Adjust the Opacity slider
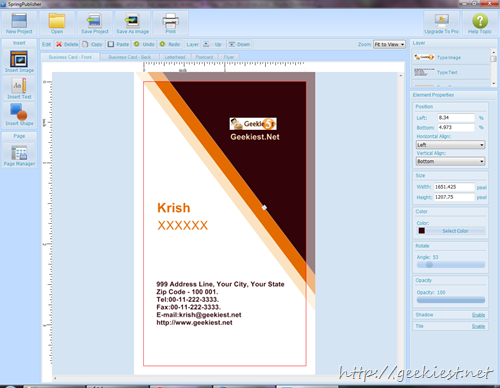500x388 pixels. pyautogui.click(x=451, y=300)
